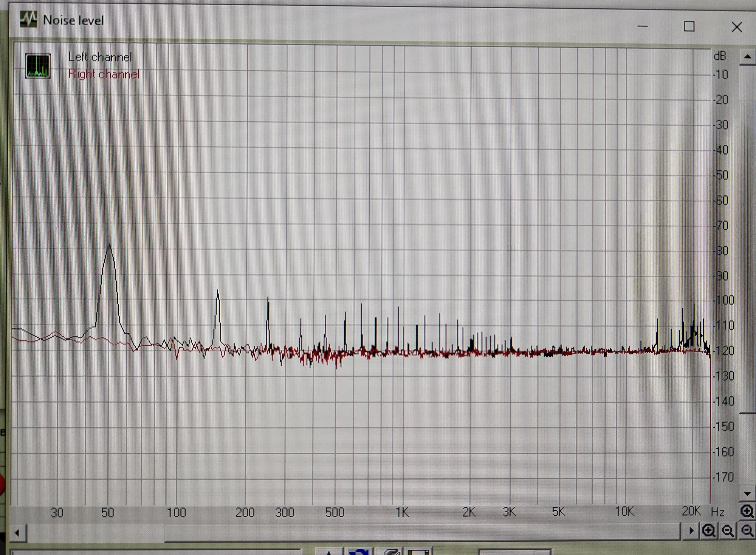Image resolution: width=756 pixels, height=555 pixels.
Task: Click the green spectrum icon beside the channel legend
Action: 37,66
